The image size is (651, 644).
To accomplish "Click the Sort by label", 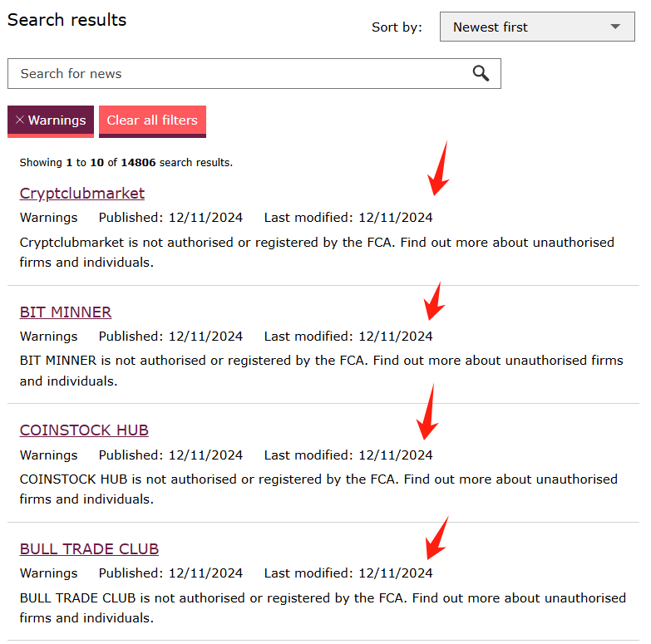I will click(397, 27).
